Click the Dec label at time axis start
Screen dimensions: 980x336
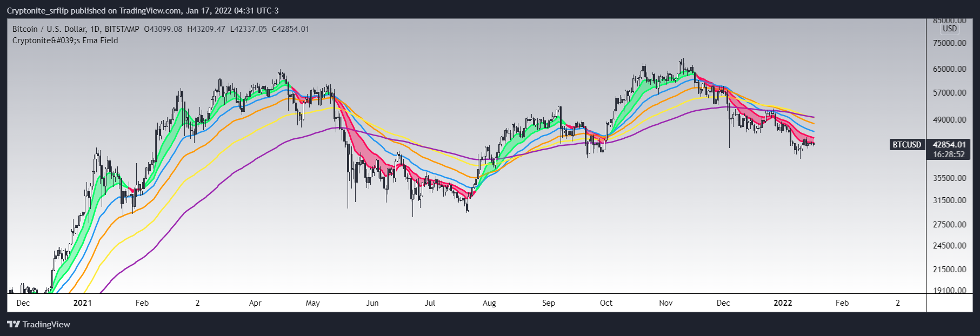click(x=23, y=303)
